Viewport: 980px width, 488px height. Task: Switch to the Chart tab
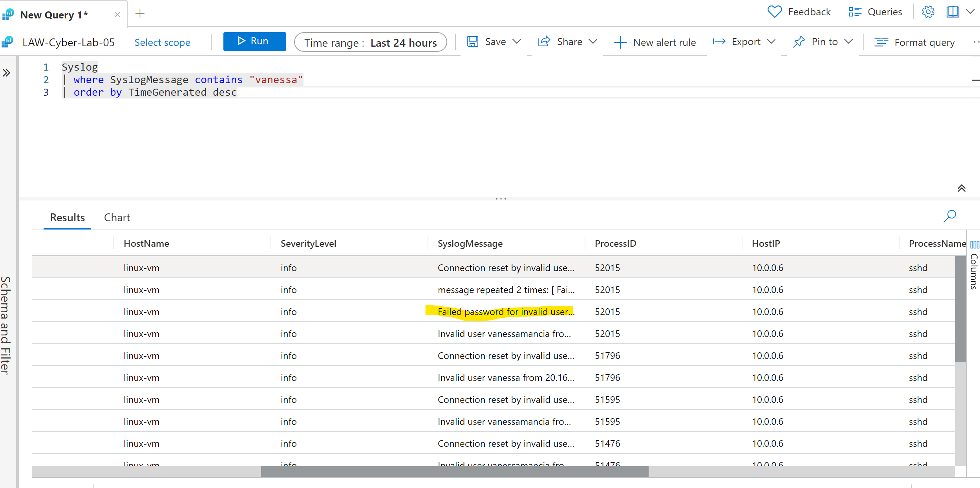click(117, 217)
